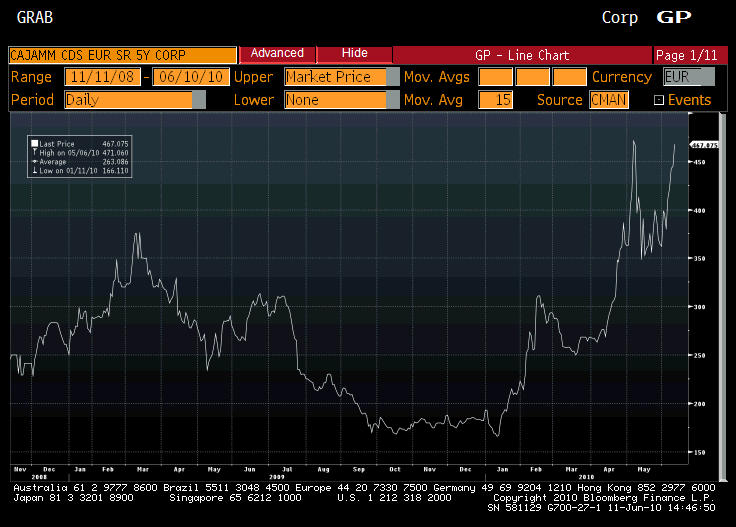The image size is (736, 527).
Task: Edit the range start date 11/11/08
Action: click(x=102, y=77)
